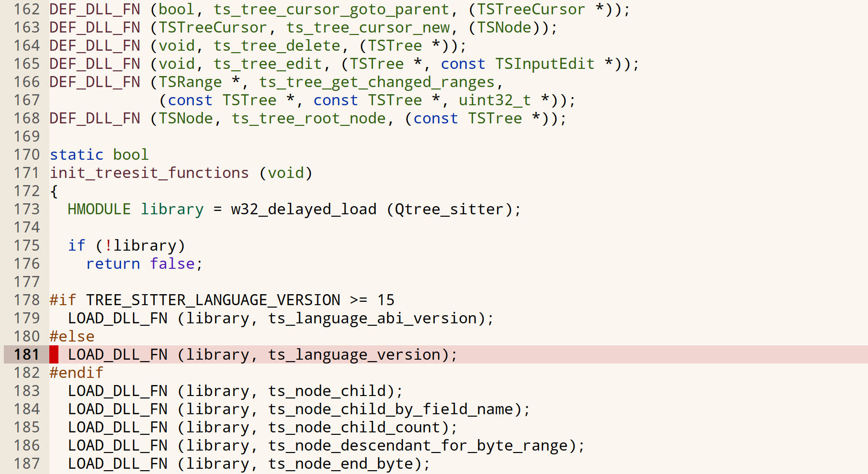Click the Qtree_sitter argument

click(449, 209)
